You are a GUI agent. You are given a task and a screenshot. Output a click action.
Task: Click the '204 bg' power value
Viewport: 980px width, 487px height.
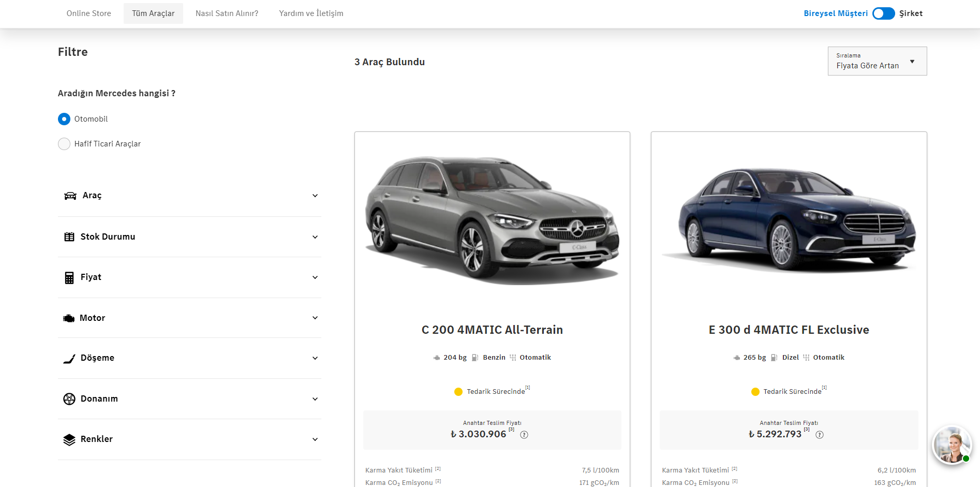click(455, 358)
